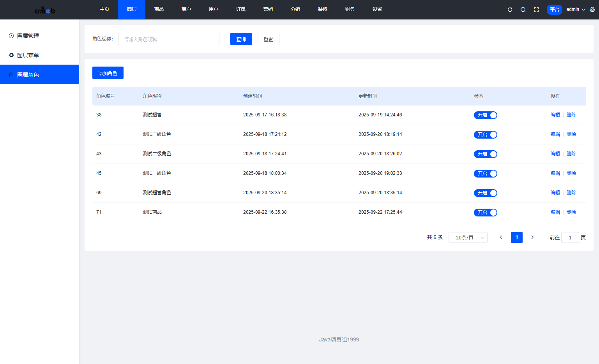The height and width of the screenshot is (364, 599).
Task: Click the 圈层菜单 gear icon in sidebar
Action: click(11, 55)
